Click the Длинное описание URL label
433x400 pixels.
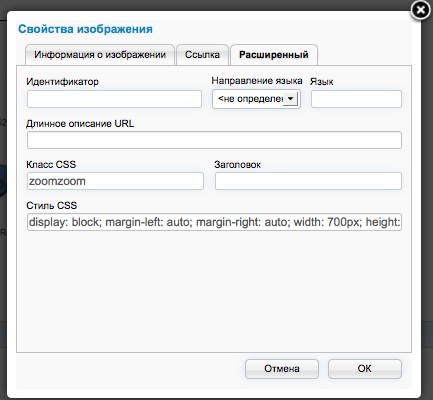(x=80, y=124)
